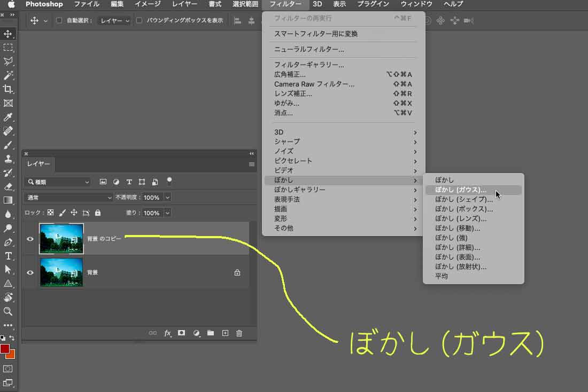Select the Eyedropper tool

[x=8, y=117]
